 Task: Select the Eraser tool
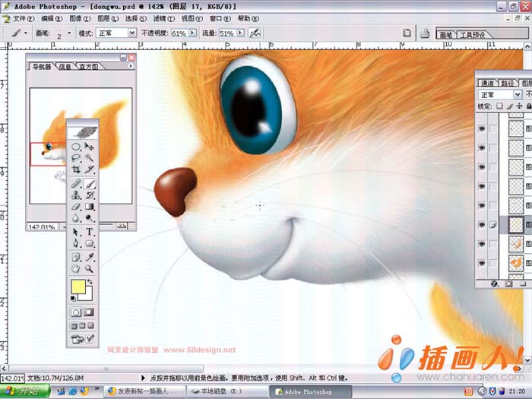(76, 206)
